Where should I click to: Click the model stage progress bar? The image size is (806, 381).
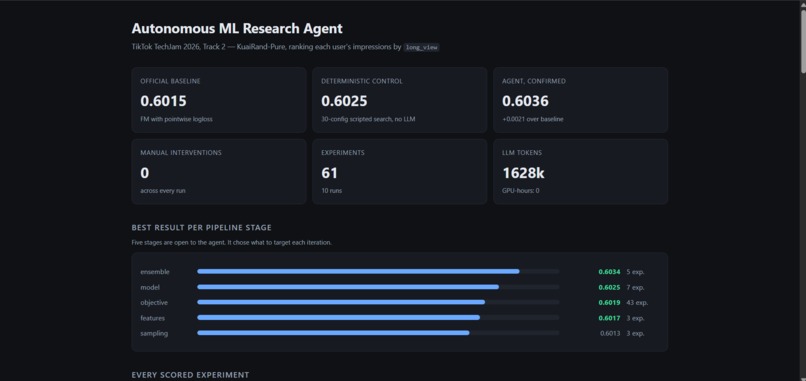pos(378,287)
